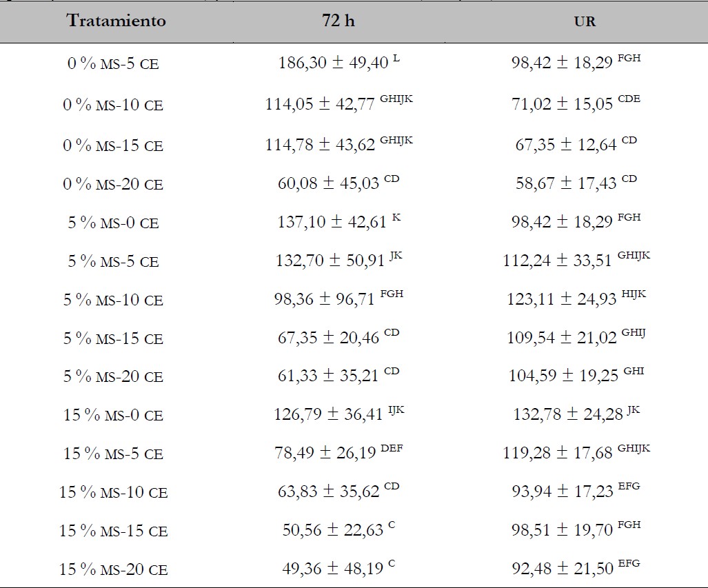The height and width of the screenshot is (588, 708).
Task: Click the 72 h column header
Action: (x=338, y=21)
